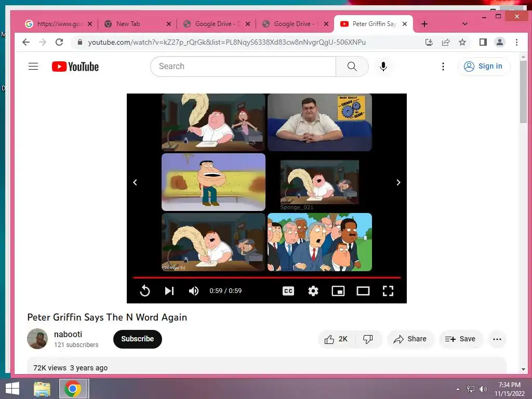Open the network tray icon
Viewport: 532px width, 399px height.
click(x=471, y=389)
